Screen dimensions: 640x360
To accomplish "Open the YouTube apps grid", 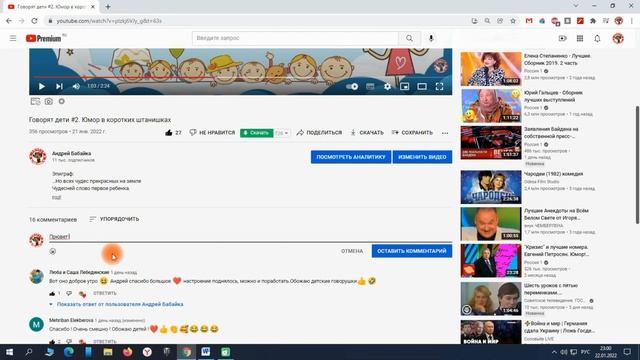I will pos(580,38).
